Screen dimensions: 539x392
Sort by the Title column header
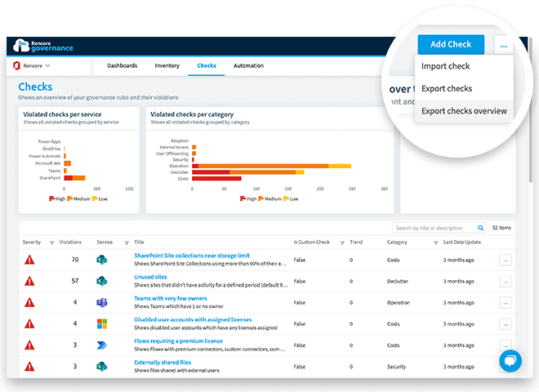click(x=139, y=242)
